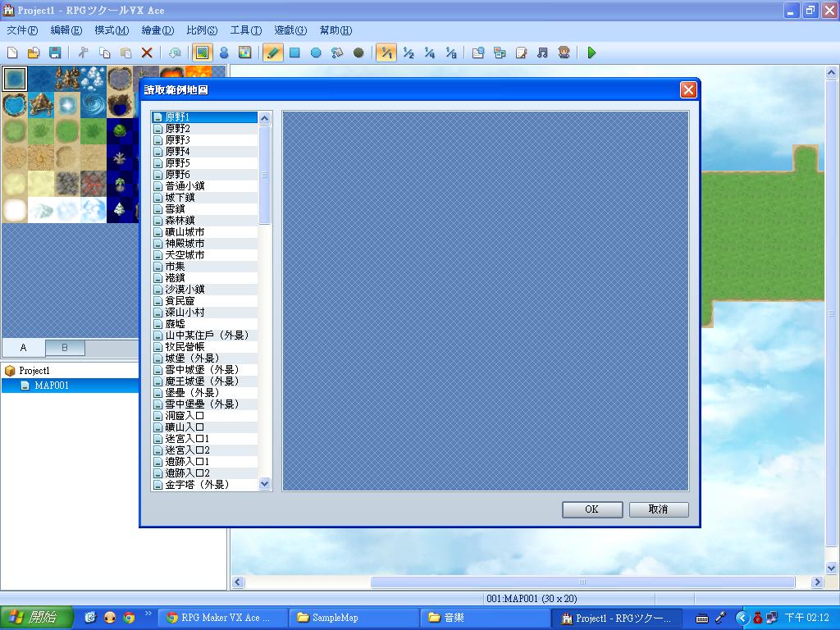Click 取消 to cancel the dialog
This screenshot has width=840, height=630.
click(659, 509)
